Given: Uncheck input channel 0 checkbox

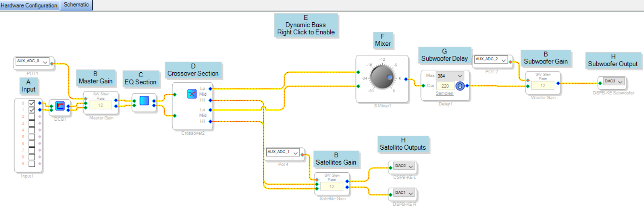Looking at the screenshot, I should (x=32, y=103).
